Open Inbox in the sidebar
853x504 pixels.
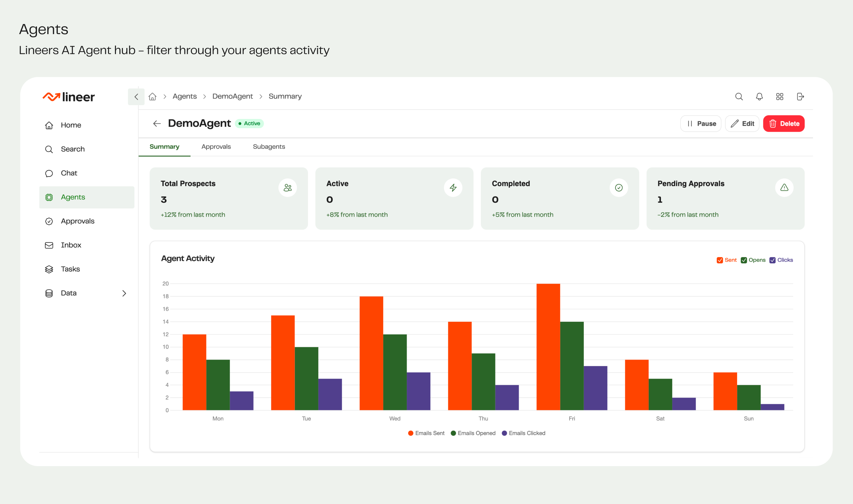[71, 245]
